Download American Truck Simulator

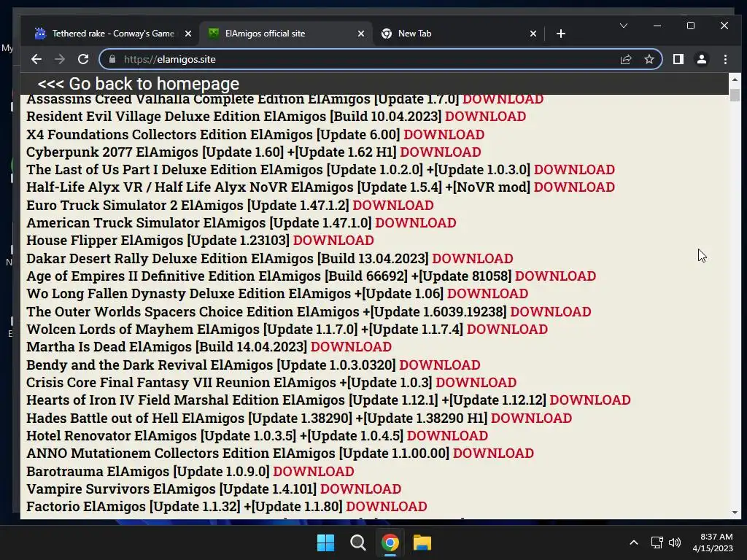416,223
